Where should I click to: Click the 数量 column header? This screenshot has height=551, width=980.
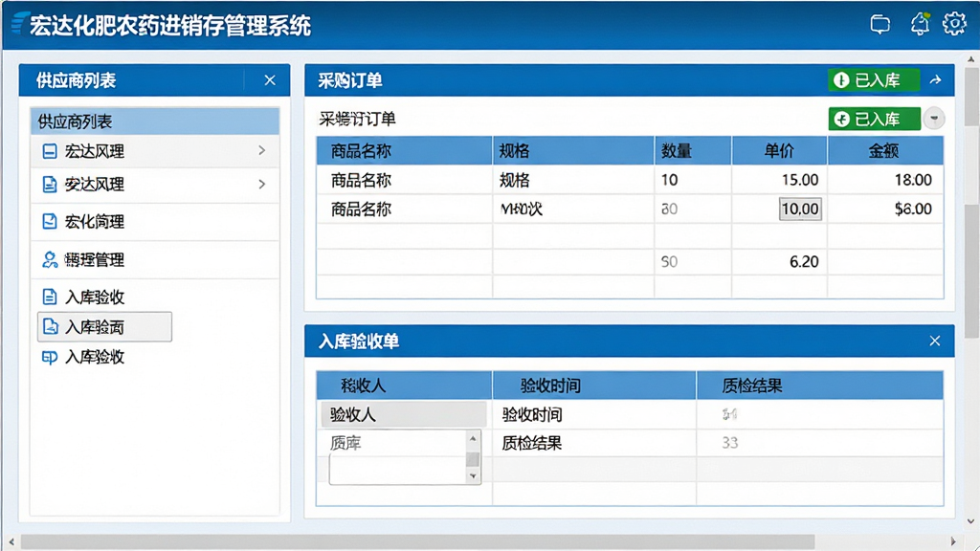click(x=693, y=150)
